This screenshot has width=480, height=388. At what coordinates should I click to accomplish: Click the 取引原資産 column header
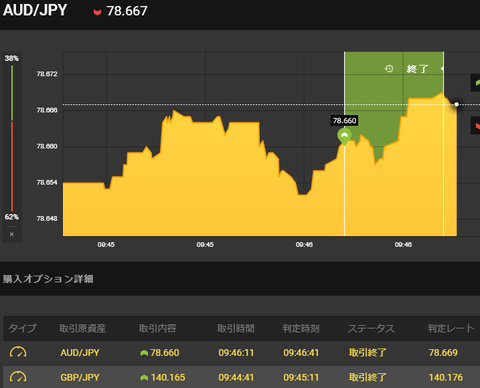82,328
